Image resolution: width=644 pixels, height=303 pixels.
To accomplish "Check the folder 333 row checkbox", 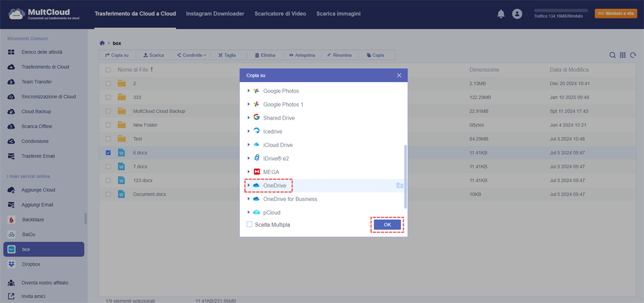I will click(x=108, y=97).
